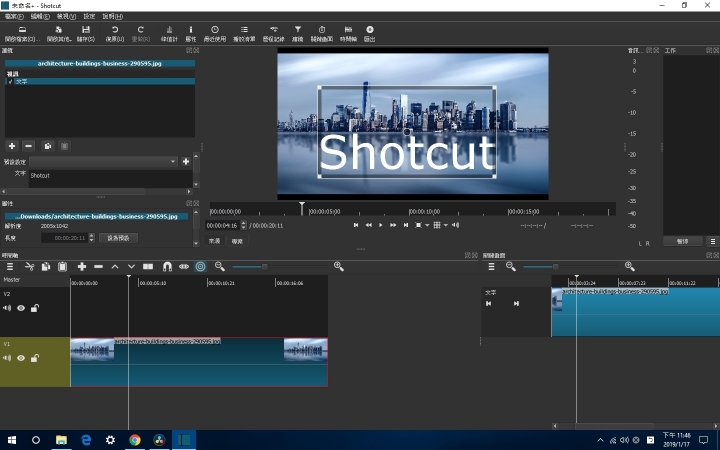720x450 pixels.
Task: Toggle scrub while dragging in the timeline
Action: coord(184,266)
